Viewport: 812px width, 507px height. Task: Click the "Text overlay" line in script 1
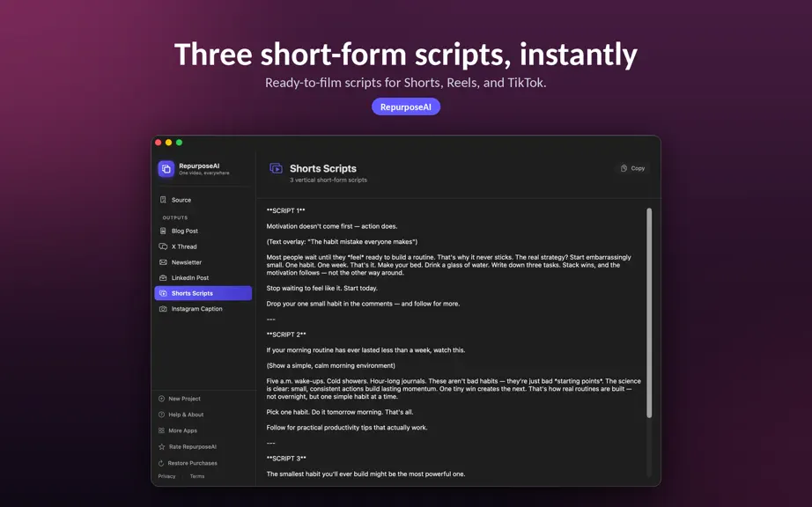click(x=342, y=241)
